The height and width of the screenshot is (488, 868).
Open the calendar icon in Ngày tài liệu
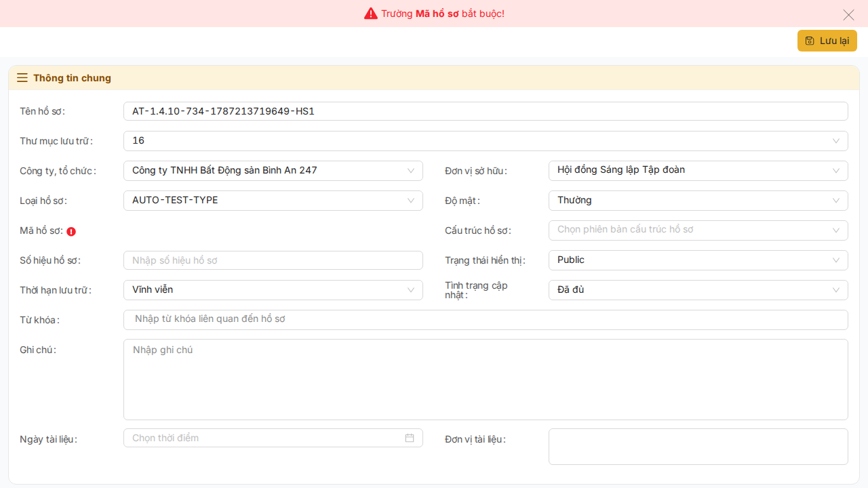point(410,438)
